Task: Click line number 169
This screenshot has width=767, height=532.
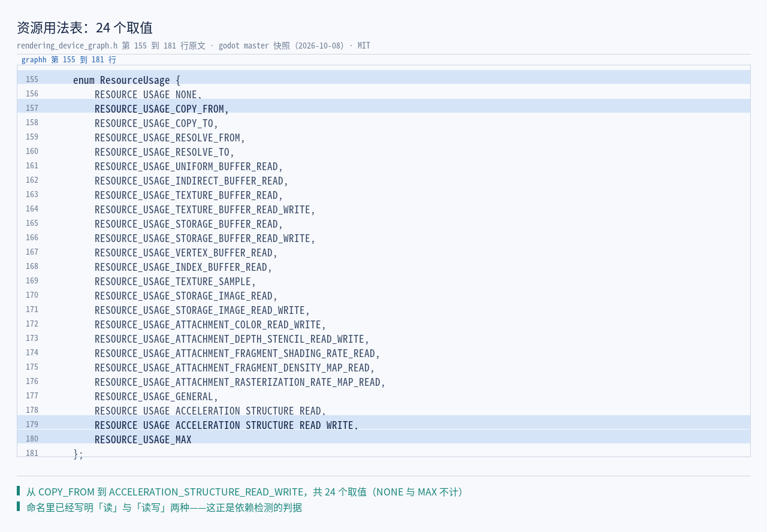Action: 32,281
